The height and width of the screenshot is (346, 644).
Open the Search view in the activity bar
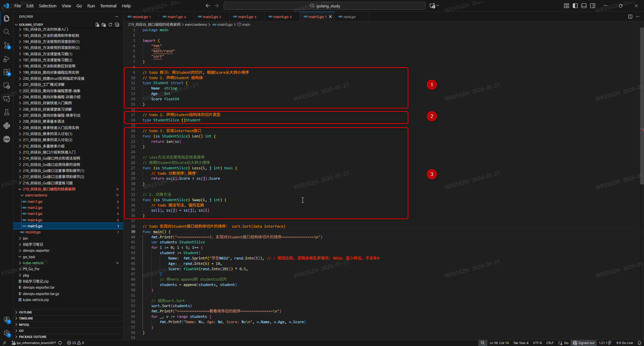6,32
